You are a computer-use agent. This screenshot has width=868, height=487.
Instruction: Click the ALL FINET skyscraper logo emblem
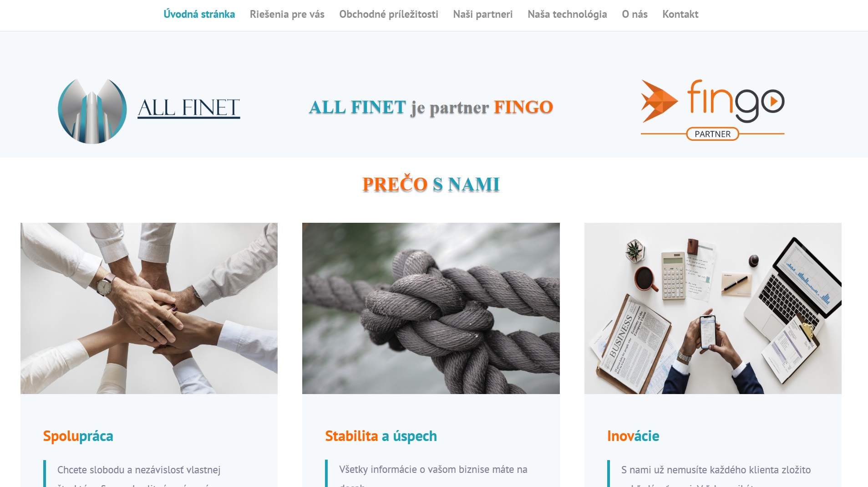pos(92,111)
